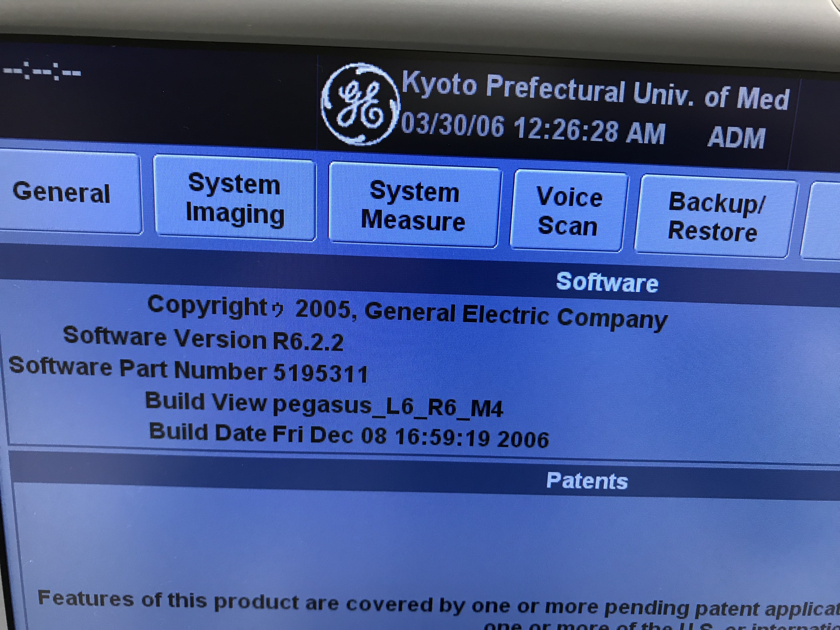The width and height of the screenshot is (840, 630).
Task: Click the dashed timer indicator at top left
Action: (x=42, y=71)
